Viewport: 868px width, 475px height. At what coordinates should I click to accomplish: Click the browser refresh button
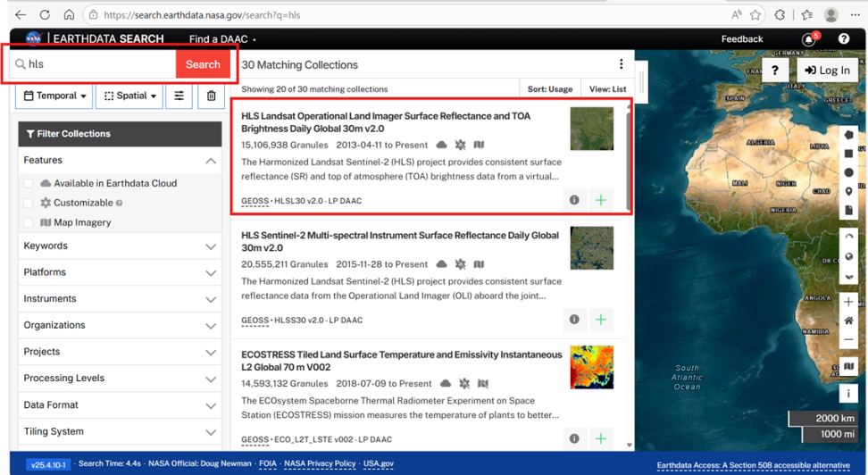click(45, 15)
